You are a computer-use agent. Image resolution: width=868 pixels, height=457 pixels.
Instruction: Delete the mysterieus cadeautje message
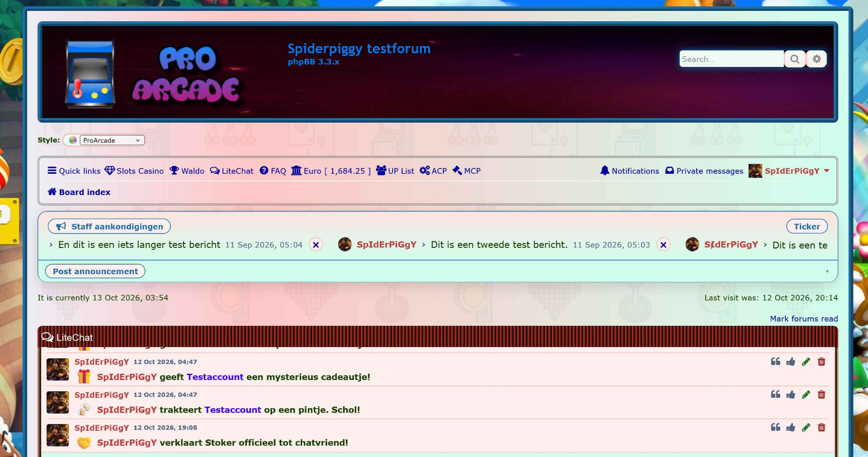[x=821, y=362]
